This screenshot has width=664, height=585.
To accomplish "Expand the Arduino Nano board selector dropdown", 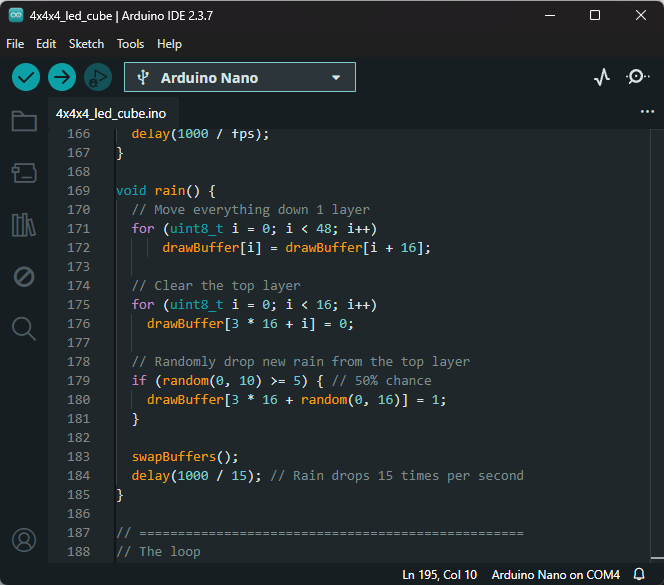I will point(239,78).
